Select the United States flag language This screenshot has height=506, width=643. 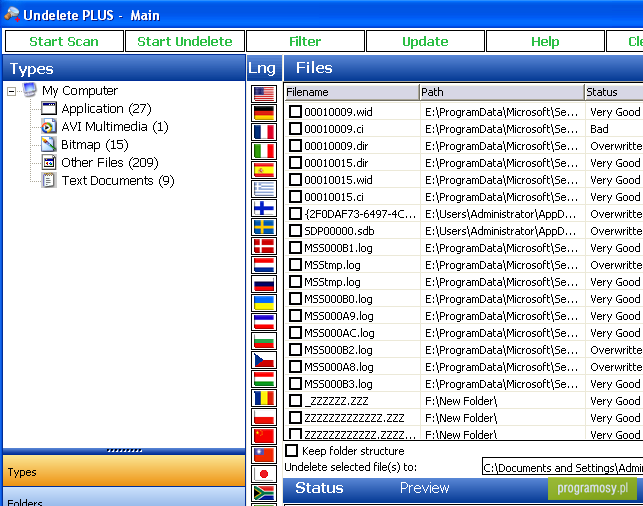[x=264, y=94]
